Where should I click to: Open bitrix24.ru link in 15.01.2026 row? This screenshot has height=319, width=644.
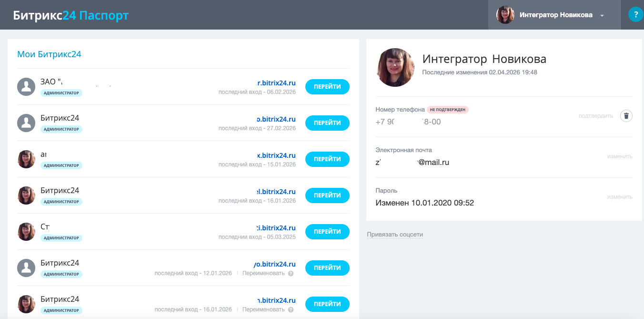click(276, 155)
